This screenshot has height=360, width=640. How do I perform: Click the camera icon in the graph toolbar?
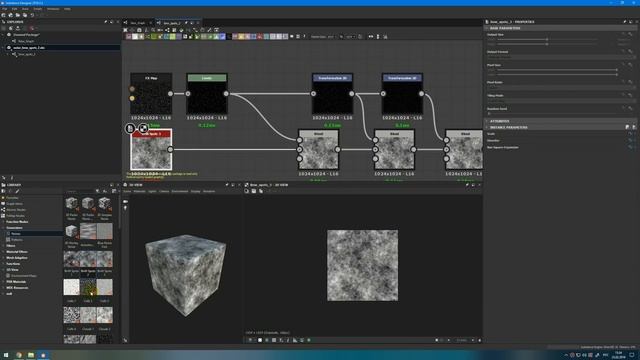click(139, 30)
